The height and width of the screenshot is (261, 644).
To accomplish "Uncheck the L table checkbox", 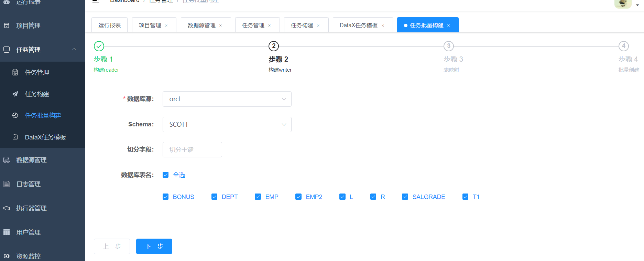I will pos(342,197).
